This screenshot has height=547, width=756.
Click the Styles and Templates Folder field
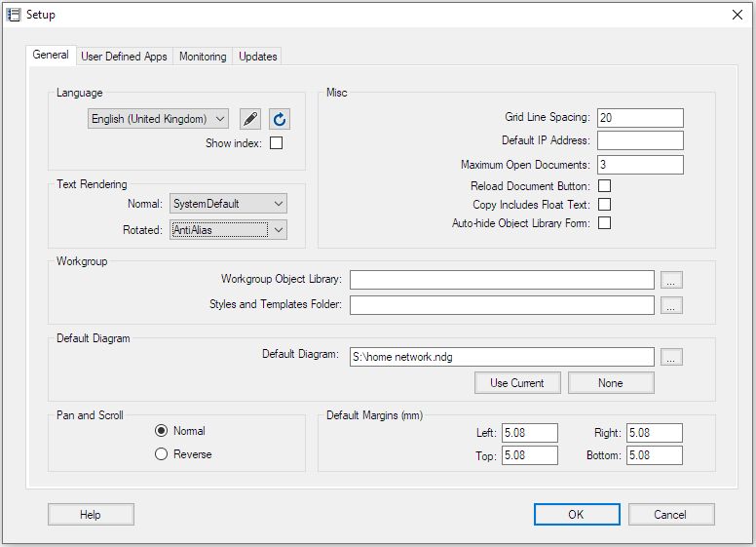click(502, 305)
